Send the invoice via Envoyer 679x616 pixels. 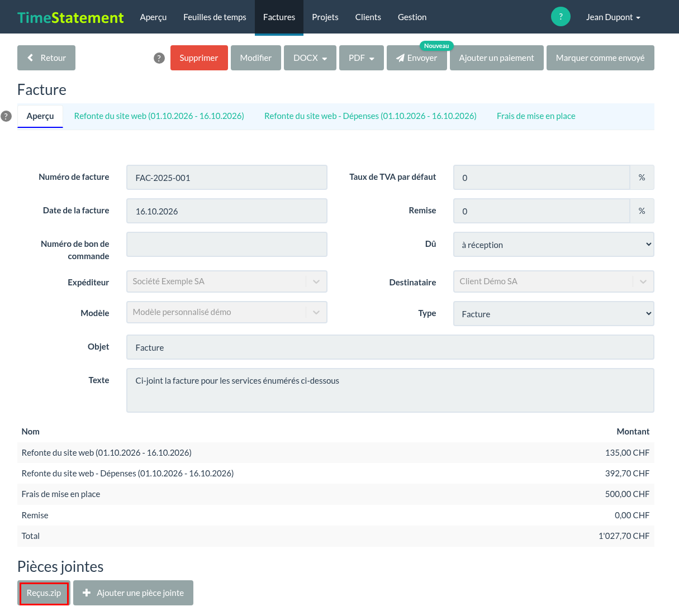(x=417, y=58)
